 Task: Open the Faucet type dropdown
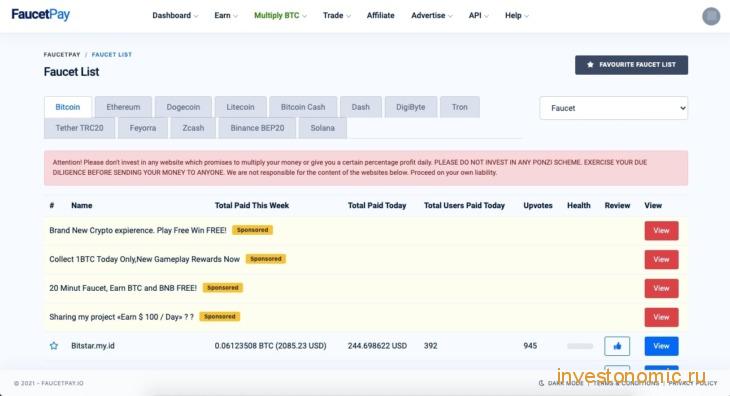point(614,108)
